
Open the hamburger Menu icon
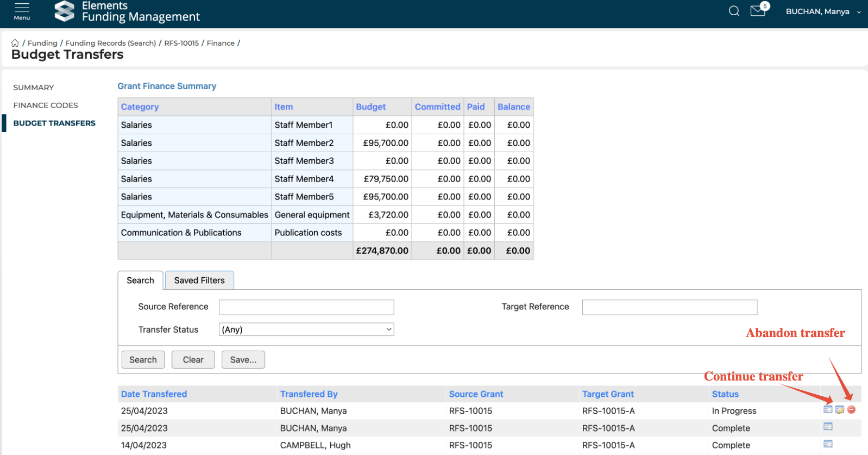22,11
